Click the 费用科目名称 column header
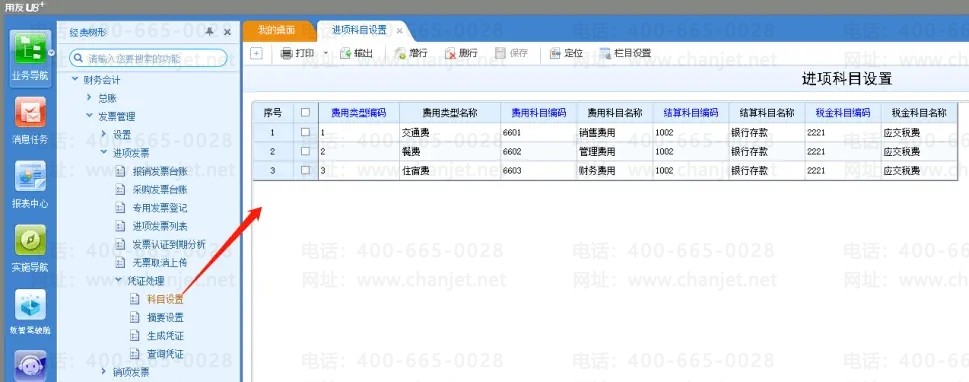 pyautogui.click(x=615, y=112)
